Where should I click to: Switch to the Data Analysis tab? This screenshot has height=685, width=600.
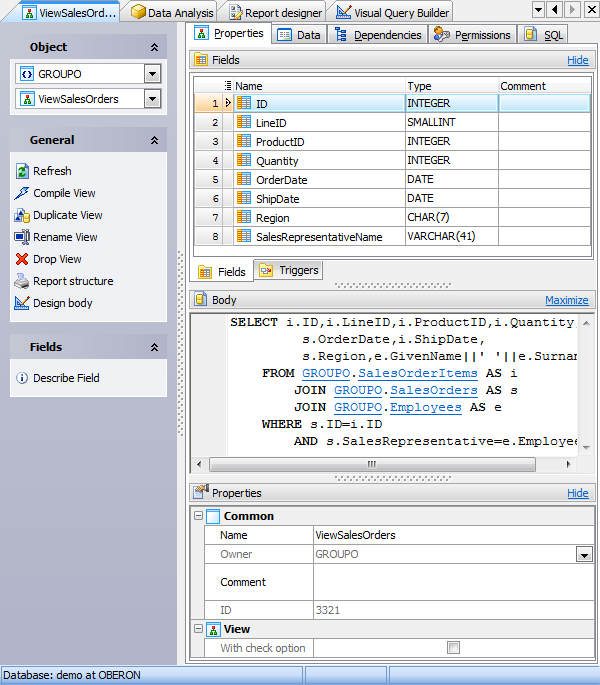[173, 13]
